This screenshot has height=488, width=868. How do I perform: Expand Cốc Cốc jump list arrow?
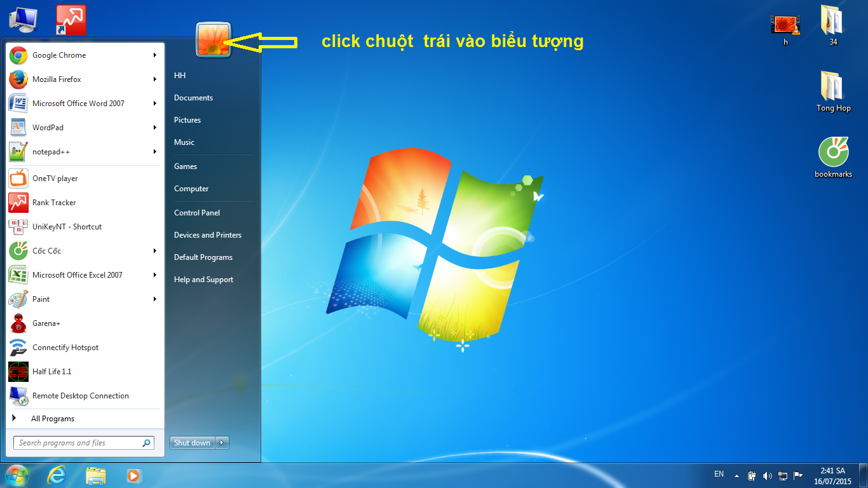[x=154, y=251]
